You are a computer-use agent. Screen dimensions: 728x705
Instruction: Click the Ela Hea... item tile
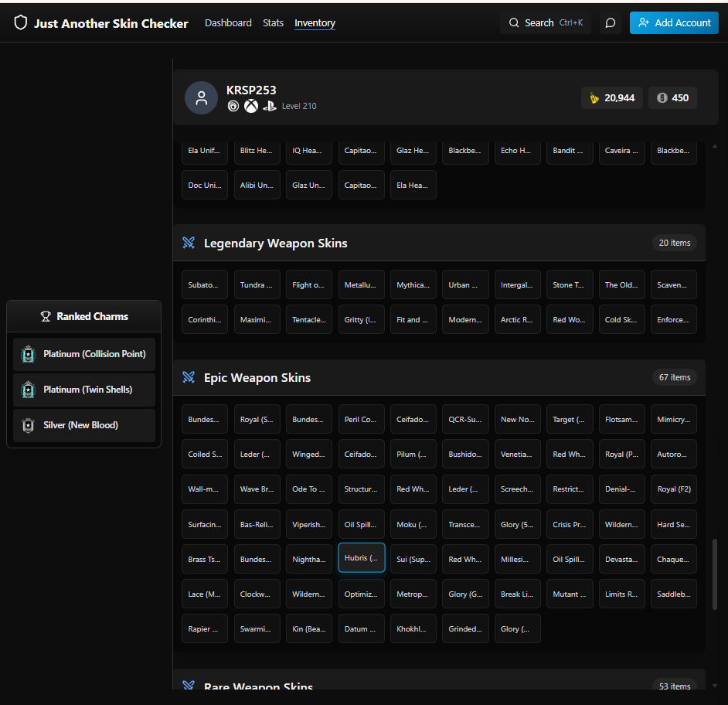pos(413,185)
